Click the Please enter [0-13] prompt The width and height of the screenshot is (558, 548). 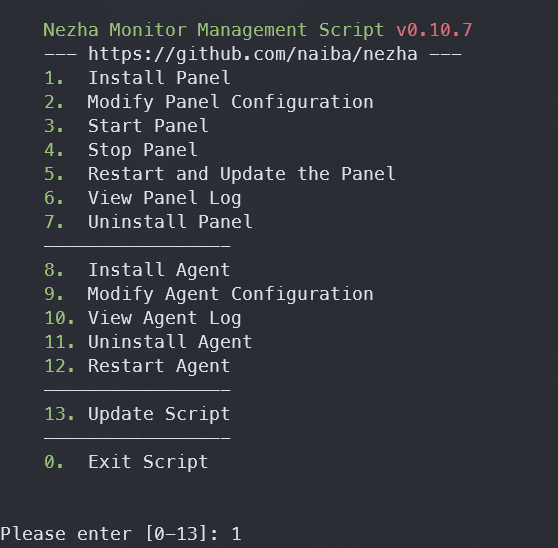point(110,534)
